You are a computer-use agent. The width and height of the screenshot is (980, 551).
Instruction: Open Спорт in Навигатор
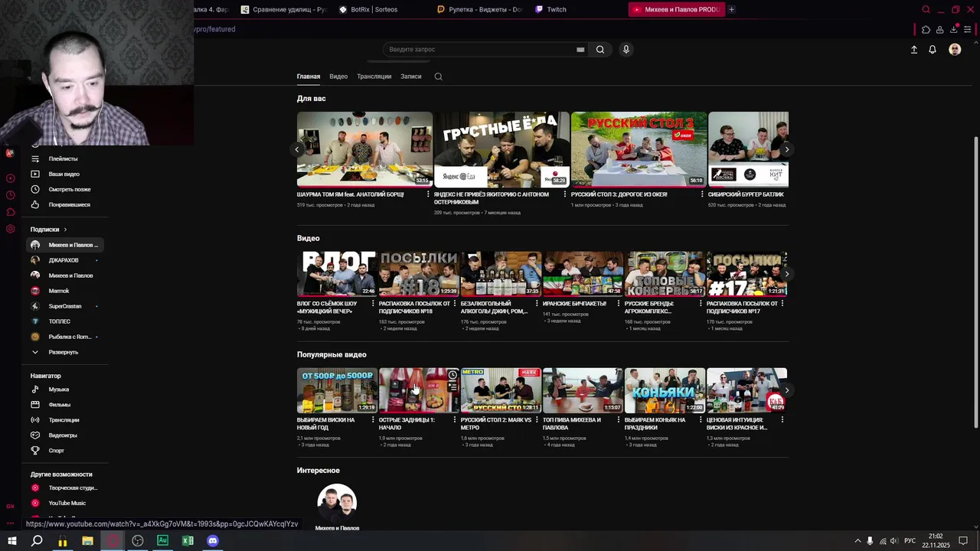tap(57, 451)
